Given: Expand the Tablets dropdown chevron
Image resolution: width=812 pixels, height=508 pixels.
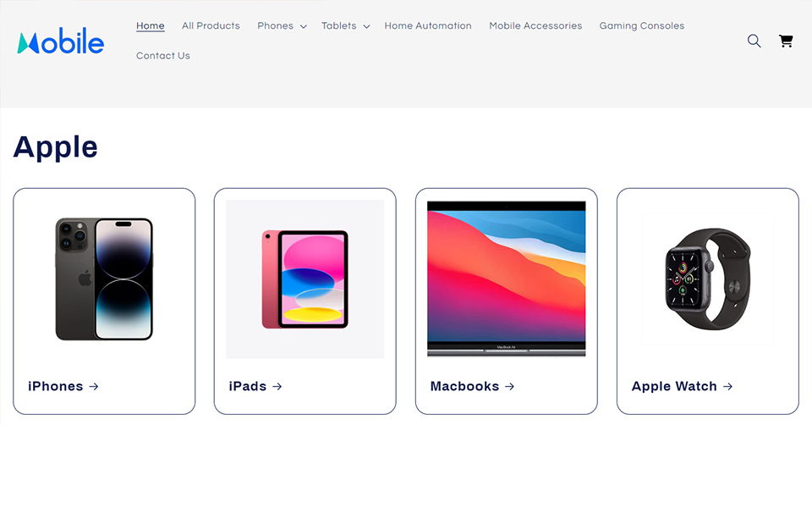Looking at the screenshot, I should tap(366, 26).
